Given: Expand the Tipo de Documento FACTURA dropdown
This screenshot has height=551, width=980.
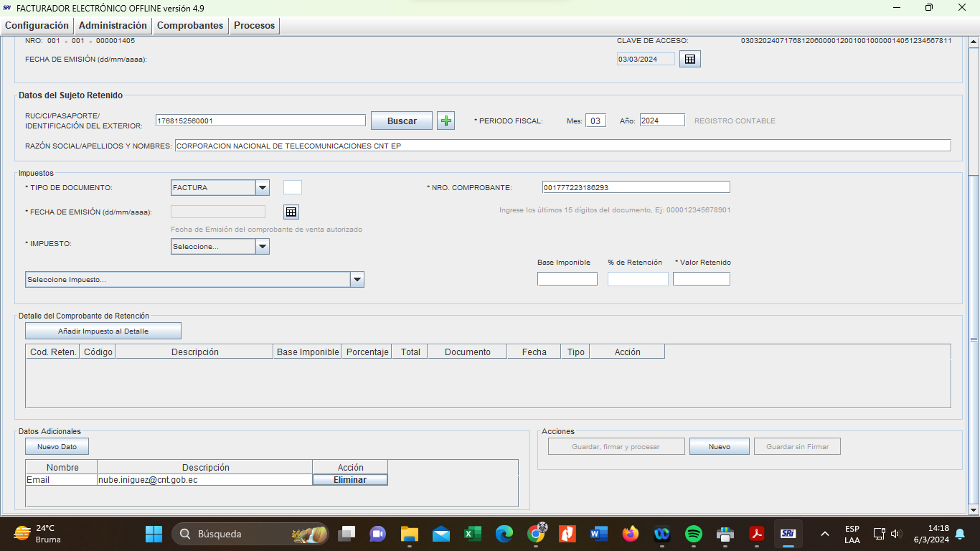Looking at the screenshot, I should click(263, 187).
